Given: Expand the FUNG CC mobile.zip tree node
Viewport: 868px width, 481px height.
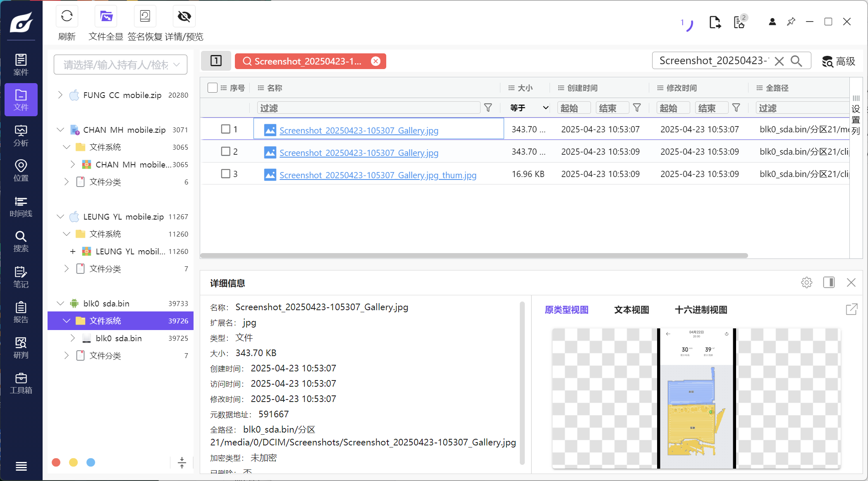Looking at the screenshot, I should point(60,95).
